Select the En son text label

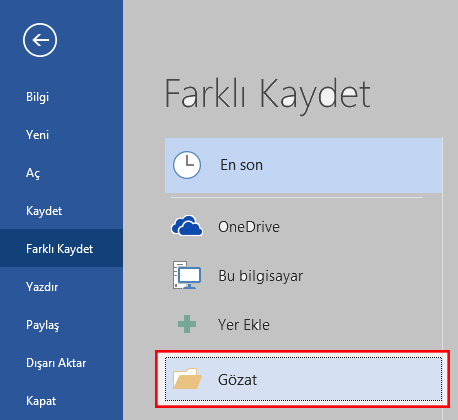242,165
